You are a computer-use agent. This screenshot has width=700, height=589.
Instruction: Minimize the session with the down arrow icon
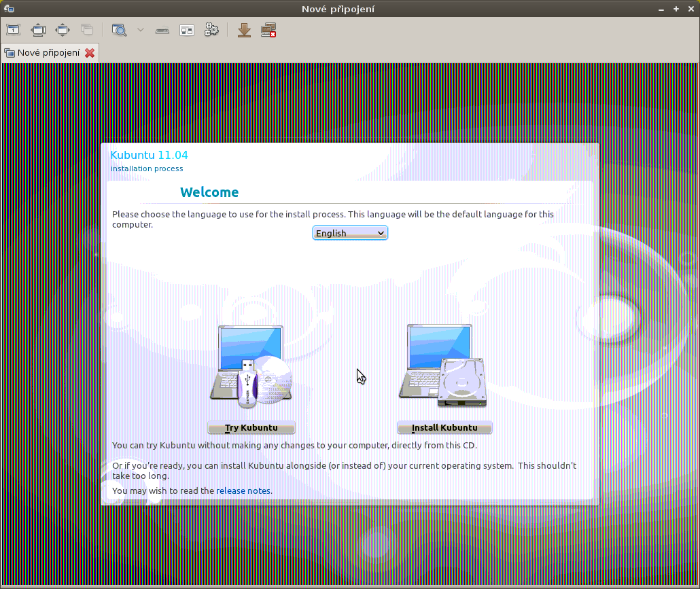[244, 30]
